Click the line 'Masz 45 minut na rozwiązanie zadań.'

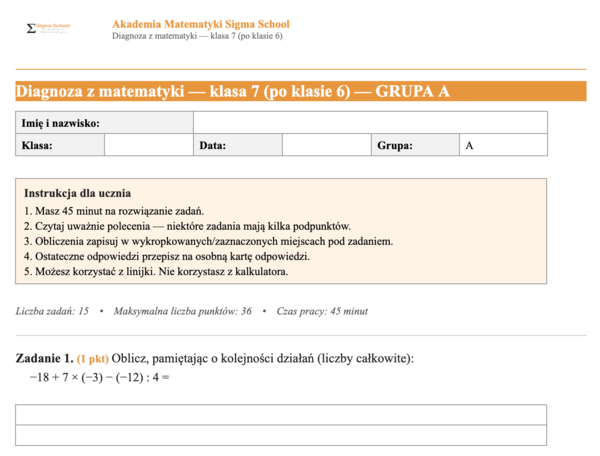pos(114,211)
